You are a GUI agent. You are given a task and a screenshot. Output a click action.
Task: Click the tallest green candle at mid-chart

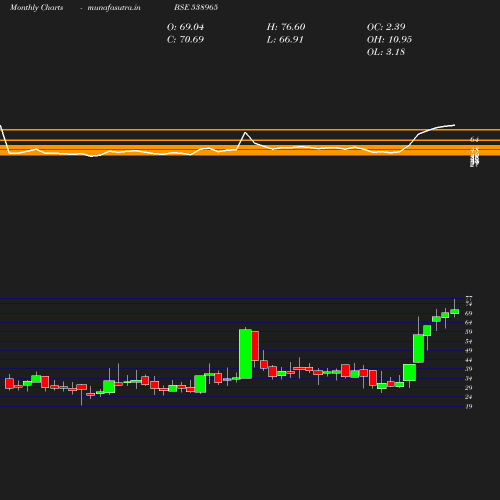click(246, 354)
